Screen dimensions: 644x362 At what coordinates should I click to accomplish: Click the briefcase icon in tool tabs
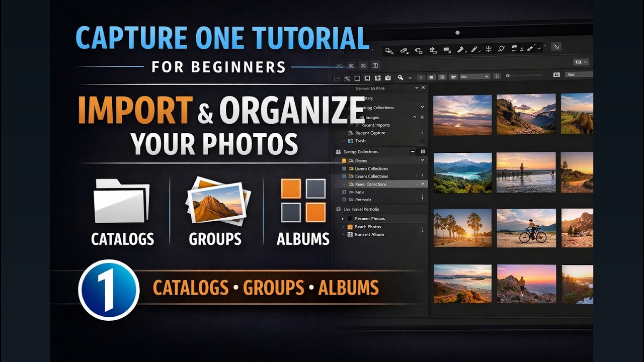388,78
